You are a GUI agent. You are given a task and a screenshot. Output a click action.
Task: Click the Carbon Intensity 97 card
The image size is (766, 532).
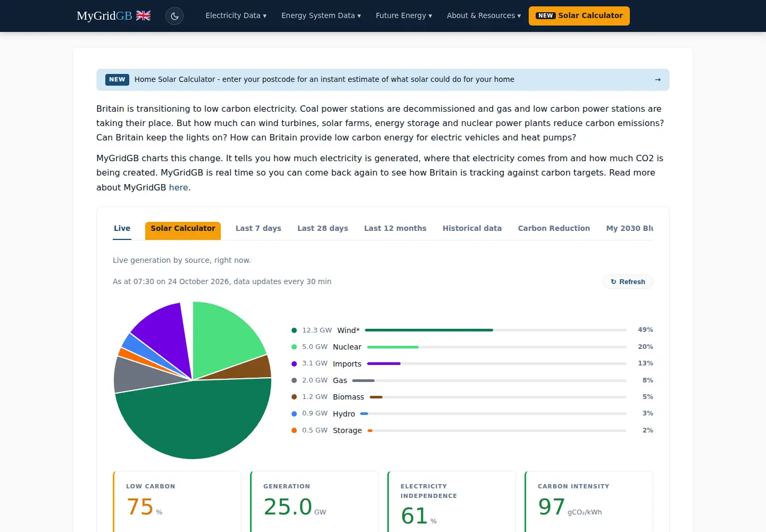[589, 501]
